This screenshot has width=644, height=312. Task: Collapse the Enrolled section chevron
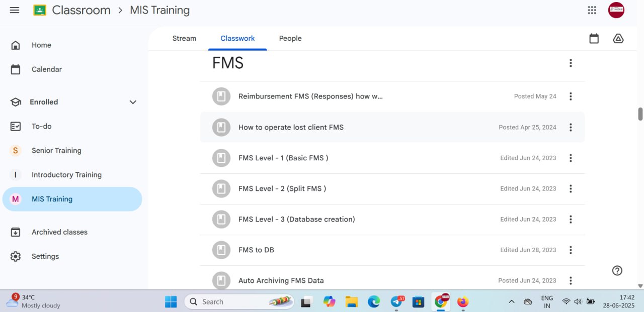[133, 102]
